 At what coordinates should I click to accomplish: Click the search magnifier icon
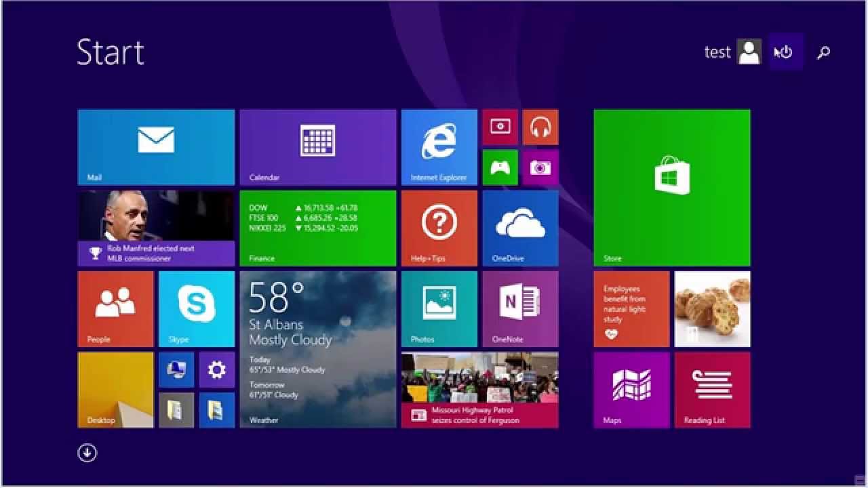tap(823, 52)
